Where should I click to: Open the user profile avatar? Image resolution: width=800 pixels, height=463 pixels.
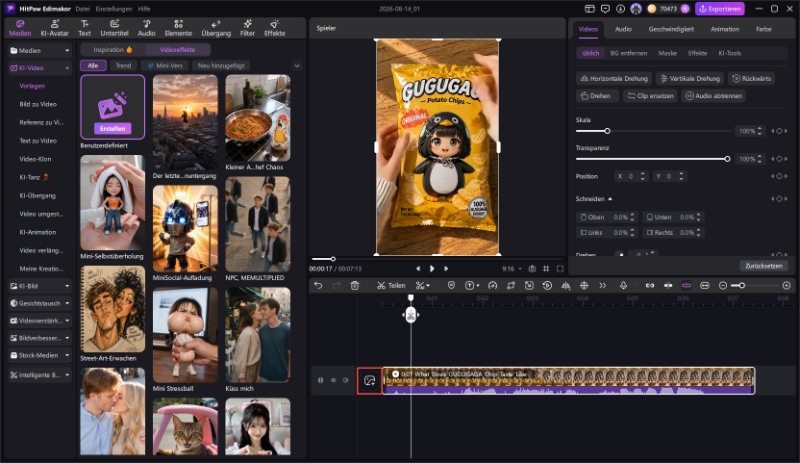point(636,9)
